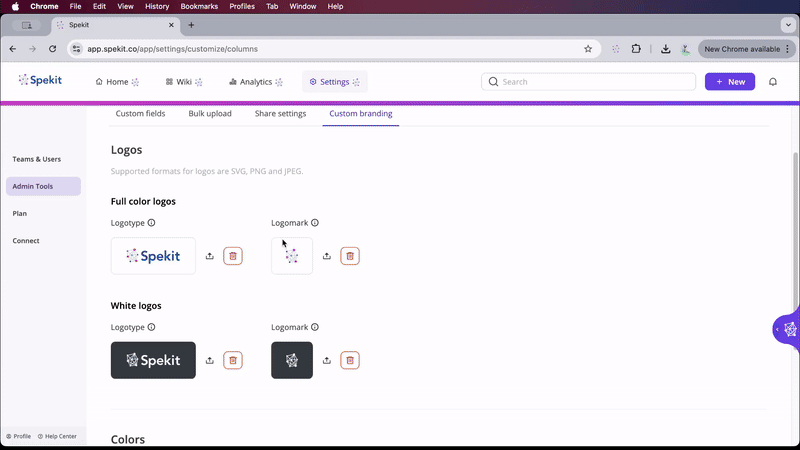Open the Spekit sidebar widget
The width and height of the screenshot is (800, 450).
pos(787,330)
